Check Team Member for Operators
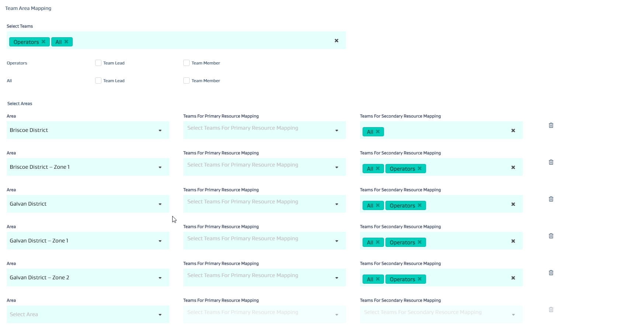 [186, 63]
